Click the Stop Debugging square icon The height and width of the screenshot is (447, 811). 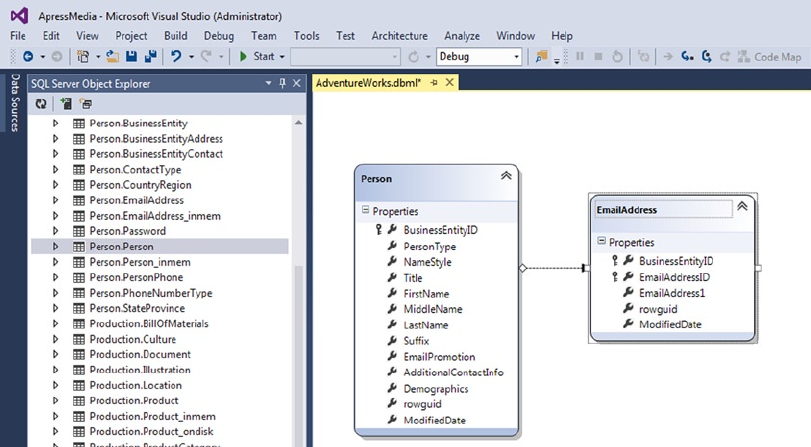(x=598, y=56)
